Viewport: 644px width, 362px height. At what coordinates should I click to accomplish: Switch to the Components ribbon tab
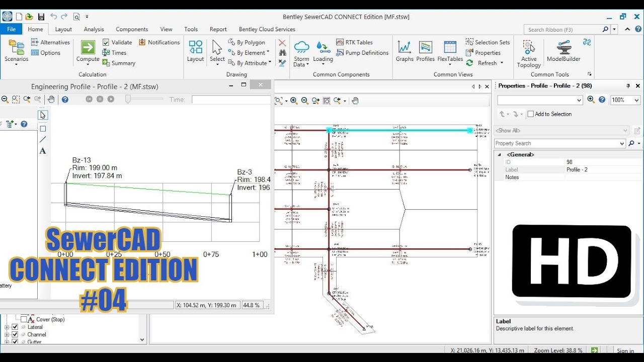pyautogui.click(x=132, y=29)
